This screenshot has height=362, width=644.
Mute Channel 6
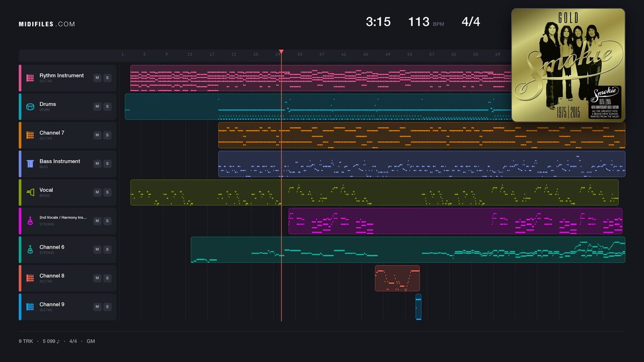click(97, 249)
